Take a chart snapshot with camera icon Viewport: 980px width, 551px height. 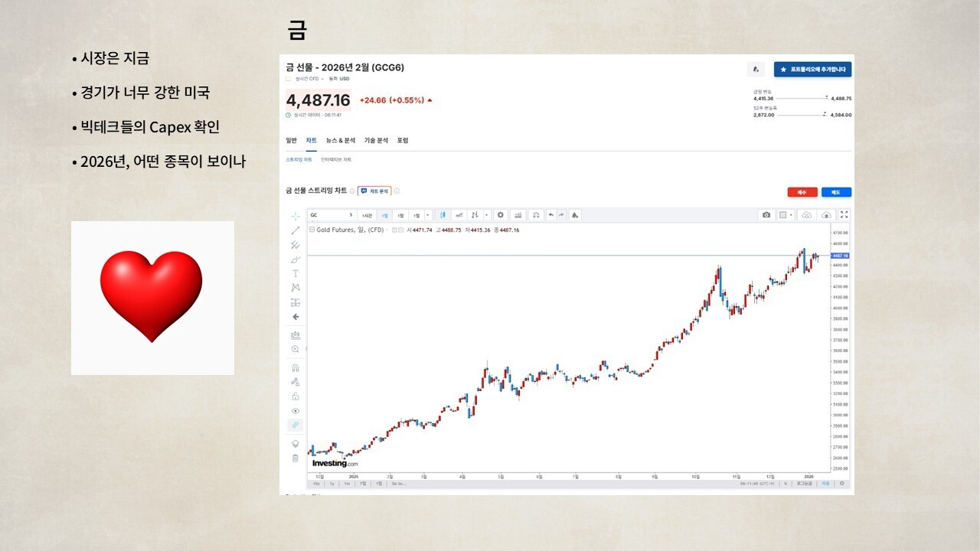766,215
